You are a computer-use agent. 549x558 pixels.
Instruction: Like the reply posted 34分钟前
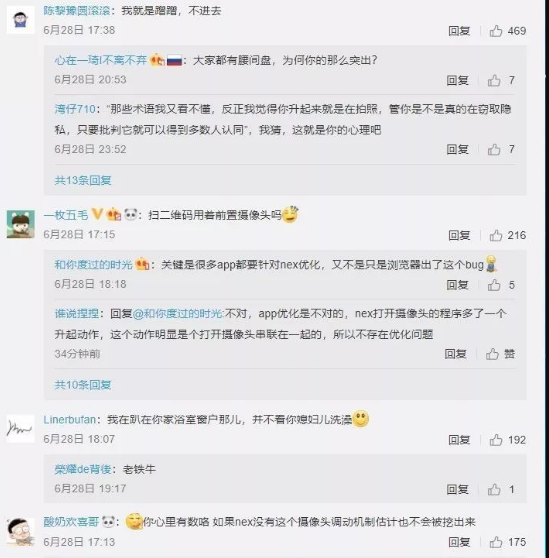point(492,354)
